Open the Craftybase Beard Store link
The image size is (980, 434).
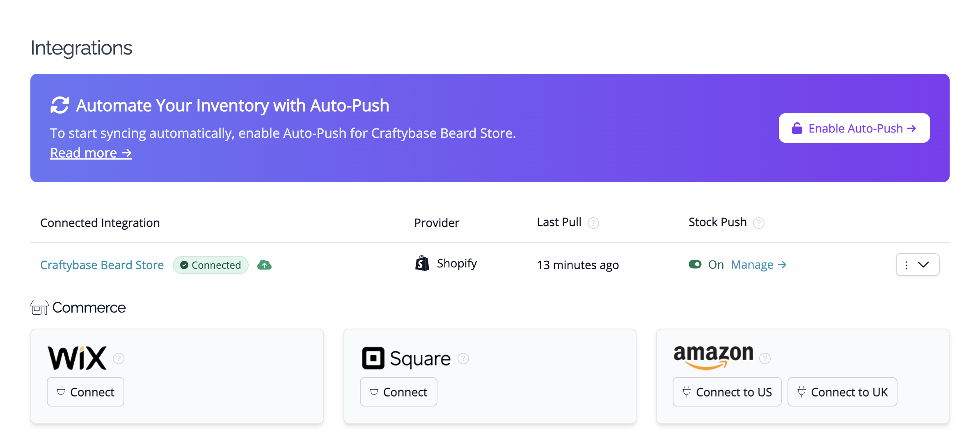[102, 265]
